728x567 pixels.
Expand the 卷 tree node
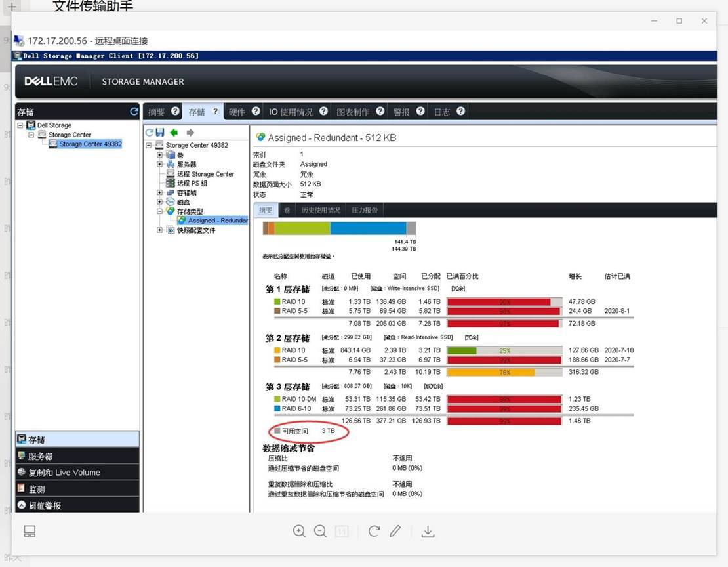[x=160, y=155]
